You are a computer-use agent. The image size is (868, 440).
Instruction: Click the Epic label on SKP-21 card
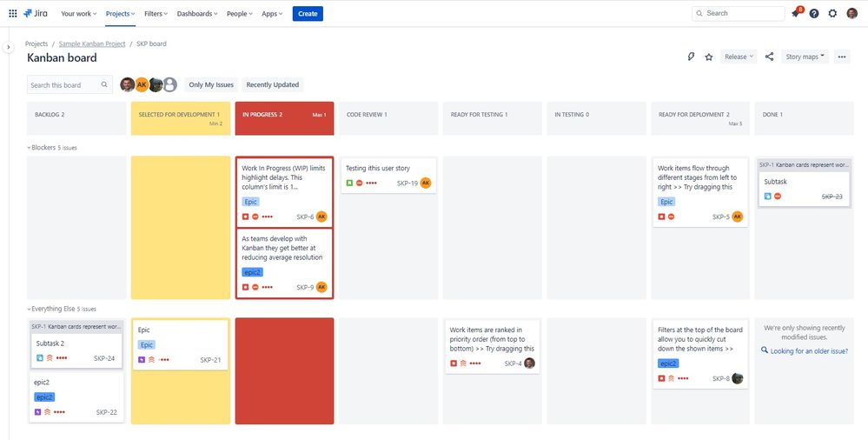tap(147, 344)
